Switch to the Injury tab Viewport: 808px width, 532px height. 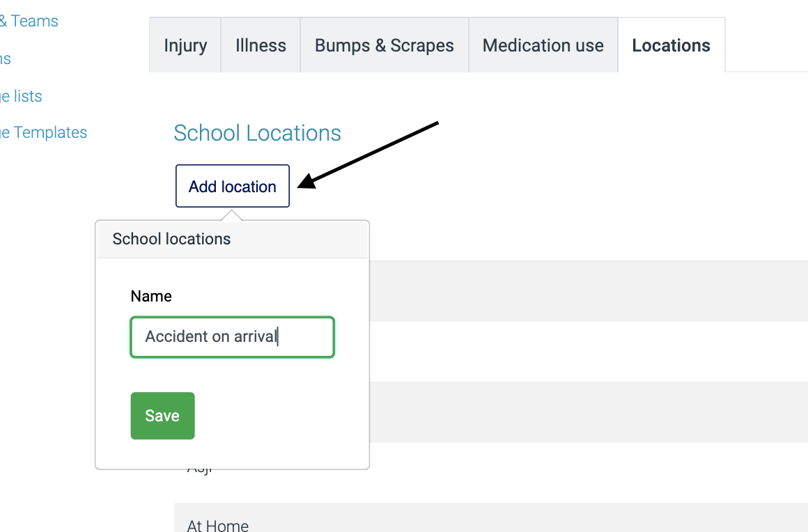[185, 45]
